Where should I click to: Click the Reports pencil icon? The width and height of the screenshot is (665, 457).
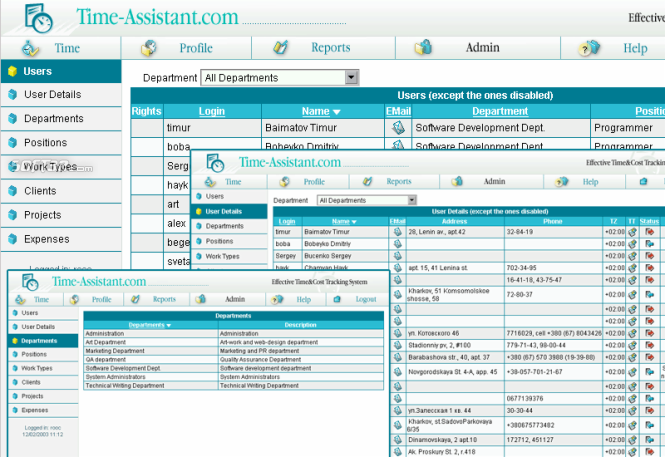coord(280,47)
